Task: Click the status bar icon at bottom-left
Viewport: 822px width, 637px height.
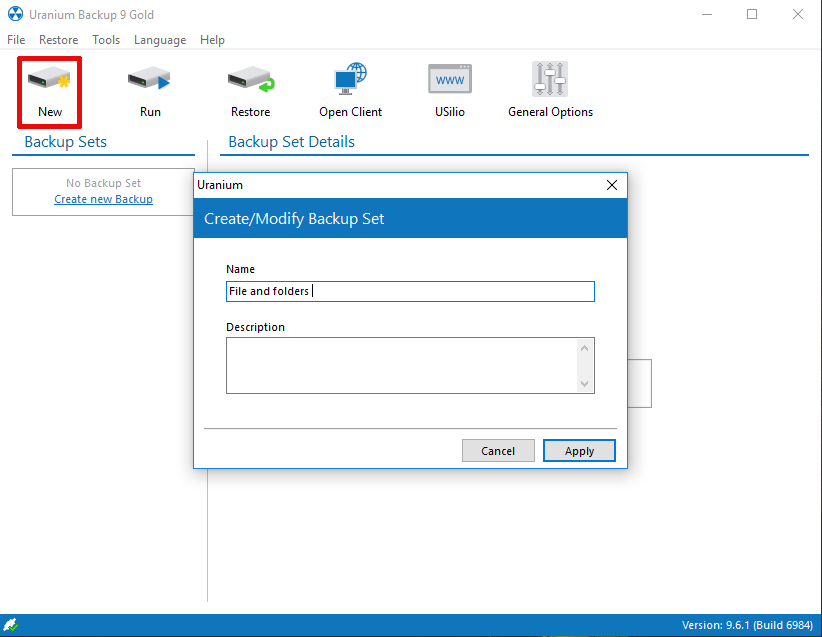Action: [11, 625]
